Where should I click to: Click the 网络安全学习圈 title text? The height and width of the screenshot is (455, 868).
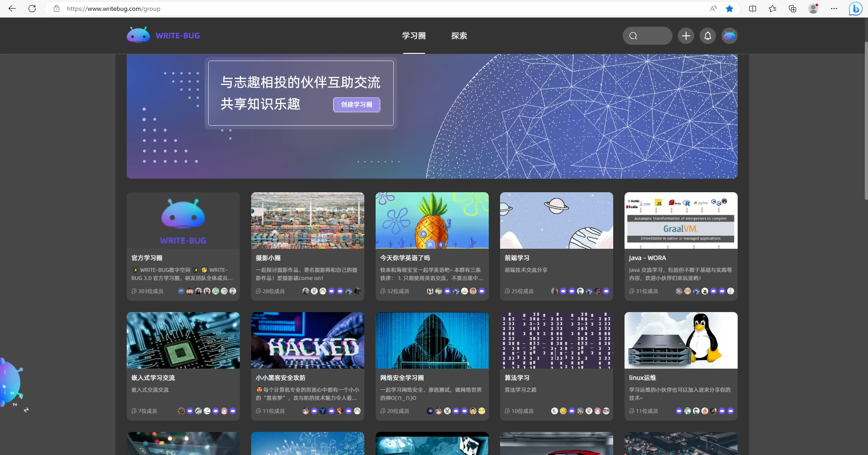click(x=402, y=378)
